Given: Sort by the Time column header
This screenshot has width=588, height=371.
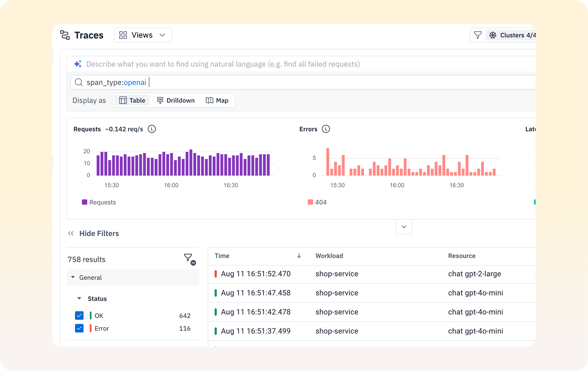Looking at the screenshot, I should (222, 256).
